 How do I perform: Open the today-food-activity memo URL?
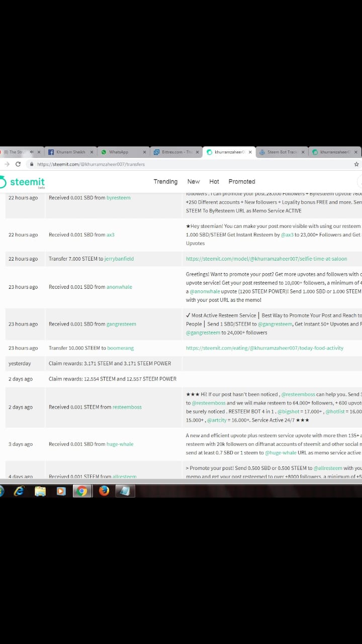(x=265, y=348)
